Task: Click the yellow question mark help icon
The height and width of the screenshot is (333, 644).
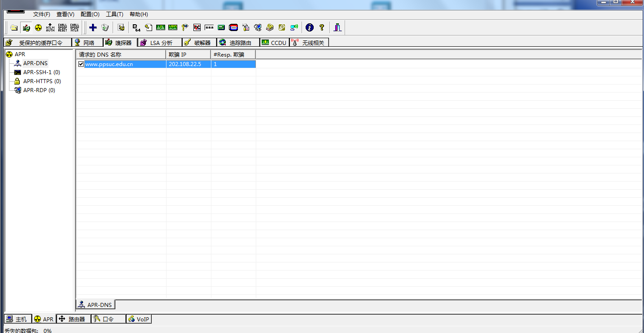Action: click(x=322, y=28)
